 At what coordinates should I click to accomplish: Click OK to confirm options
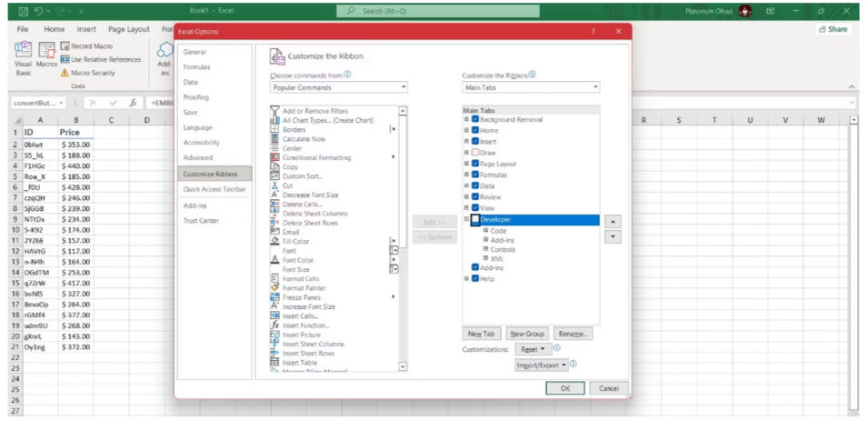(x=565, y=388)
